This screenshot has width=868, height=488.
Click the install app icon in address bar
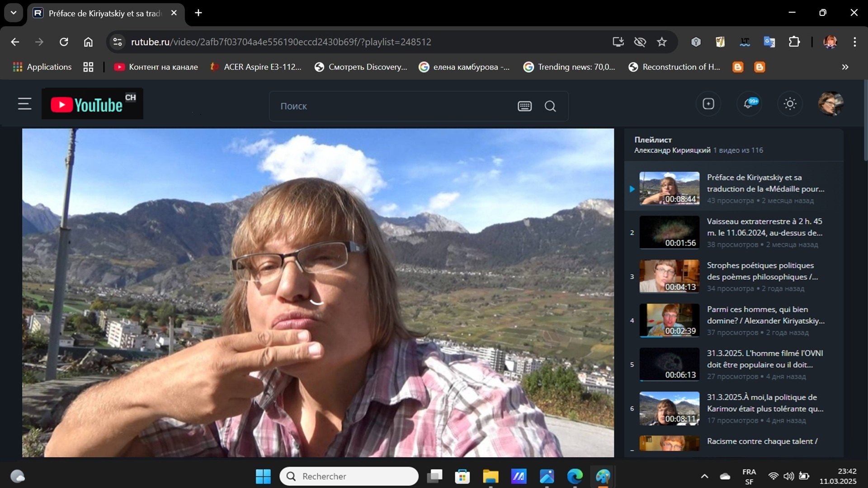coord(618,42)
